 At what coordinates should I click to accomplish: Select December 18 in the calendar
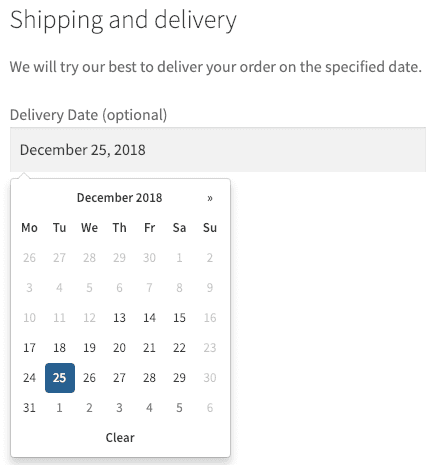pyautogui.click(x=59, y=348)
